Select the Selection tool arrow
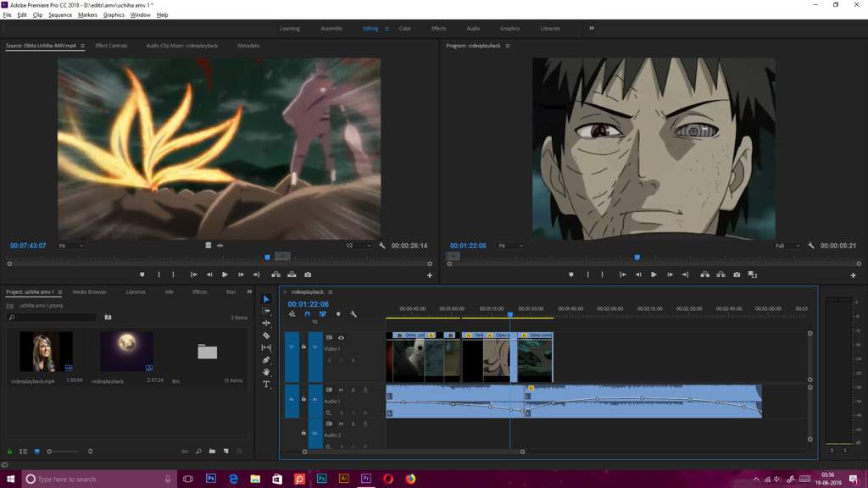The image size is (868, 488). (x=266, y=299)
